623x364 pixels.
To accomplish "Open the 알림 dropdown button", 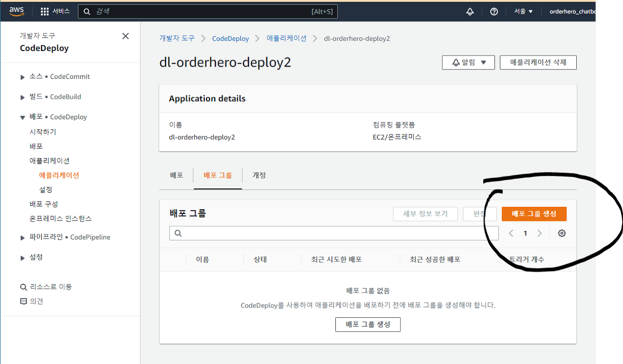I will click(x=468, y=62).
